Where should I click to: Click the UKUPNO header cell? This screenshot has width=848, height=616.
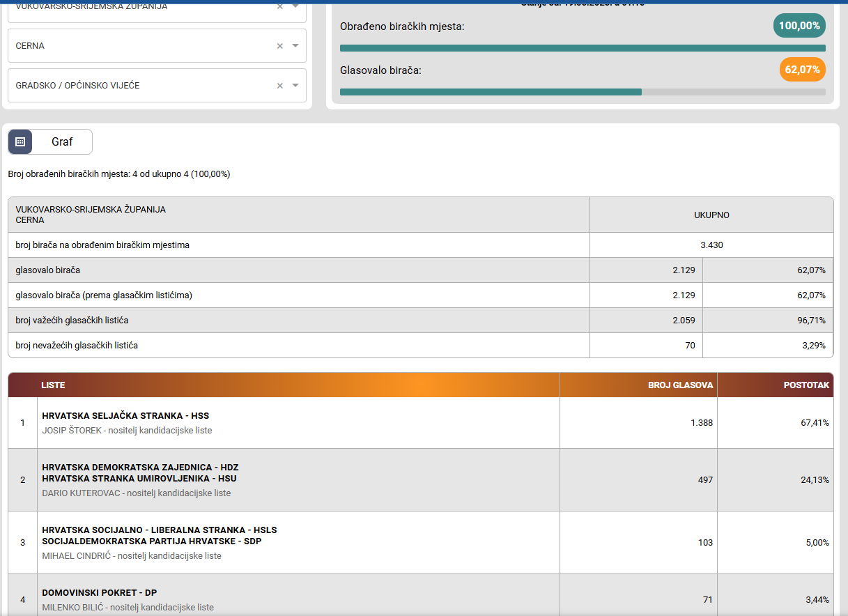coord(711,215)
